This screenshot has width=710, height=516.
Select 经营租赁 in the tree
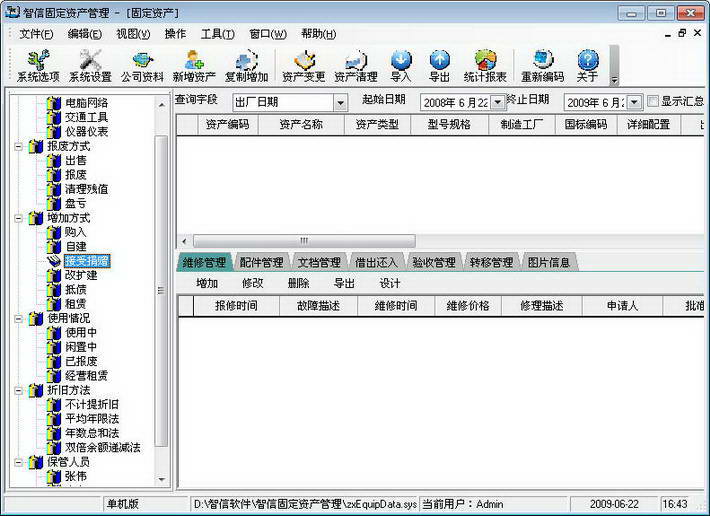point(86,376)
